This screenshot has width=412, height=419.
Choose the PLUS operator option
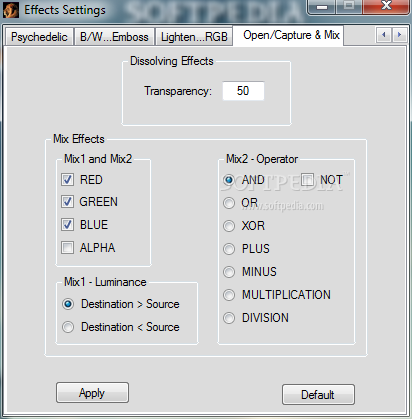click(x=229, y=249)
